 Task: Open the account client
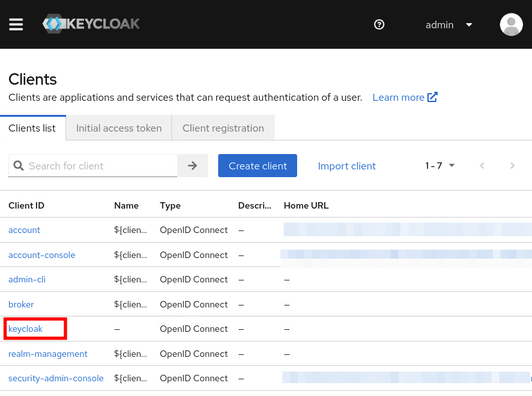(24, 230)
